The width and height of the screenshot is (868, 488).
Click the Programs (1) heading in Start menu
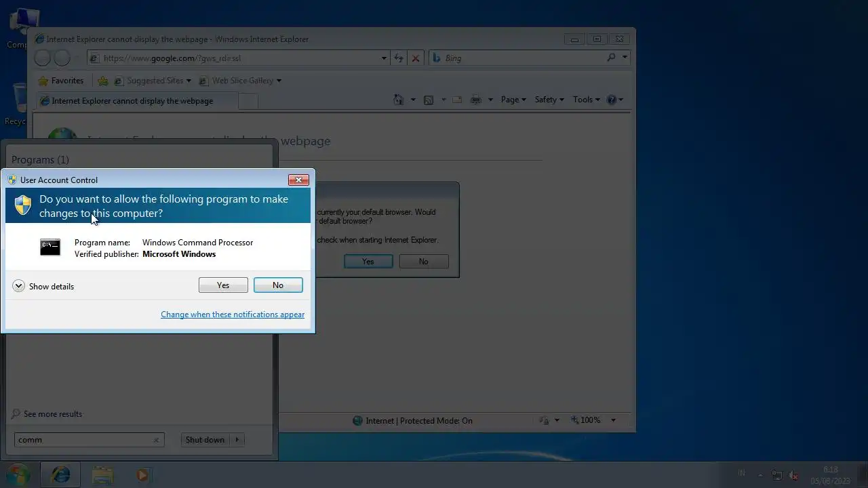click(40, 160)
